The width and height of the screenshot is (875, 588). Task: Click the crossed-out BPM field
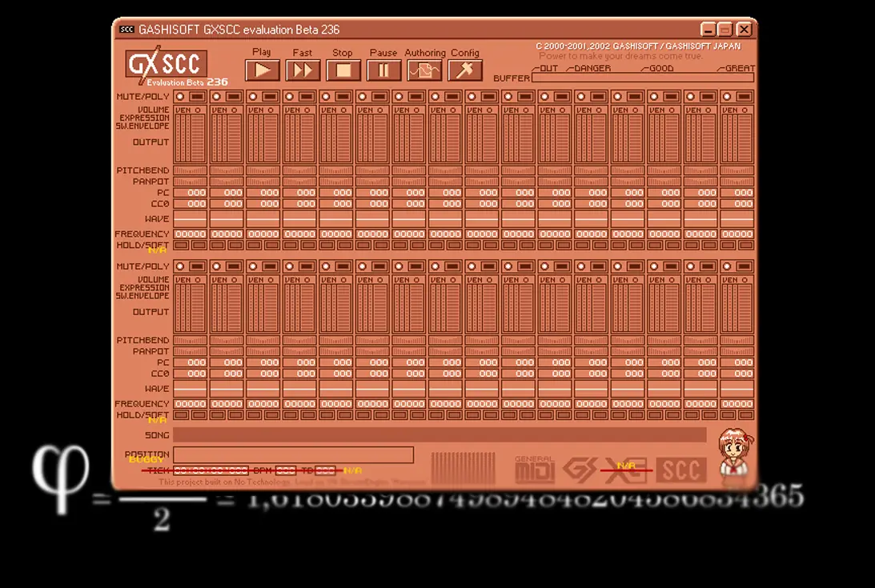[x=285, y=470]
